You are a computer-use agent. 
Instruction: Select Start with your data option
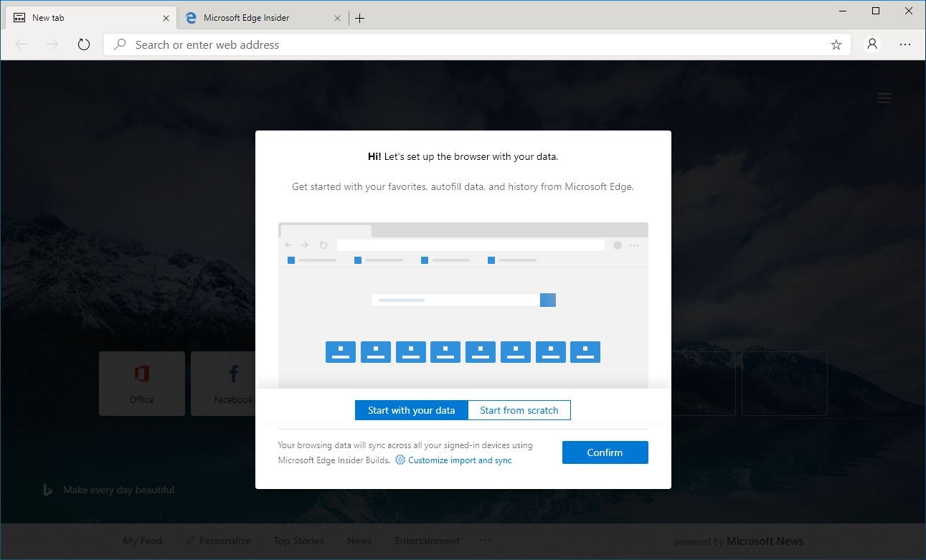412,410
